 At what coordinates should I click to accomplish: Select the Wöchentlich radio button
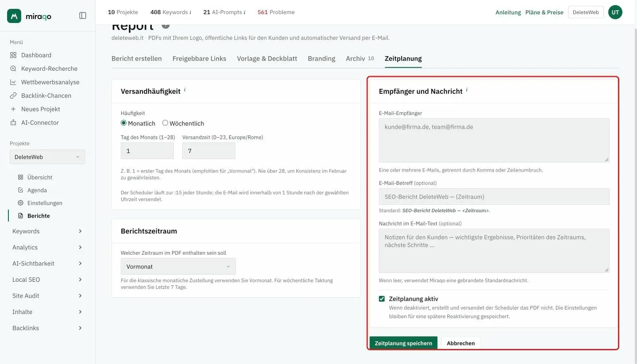point(165,123)
